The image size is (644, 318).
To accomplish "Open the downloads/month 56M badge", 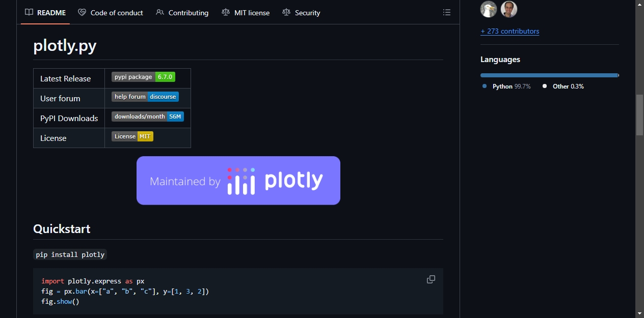I will [147, 117].
